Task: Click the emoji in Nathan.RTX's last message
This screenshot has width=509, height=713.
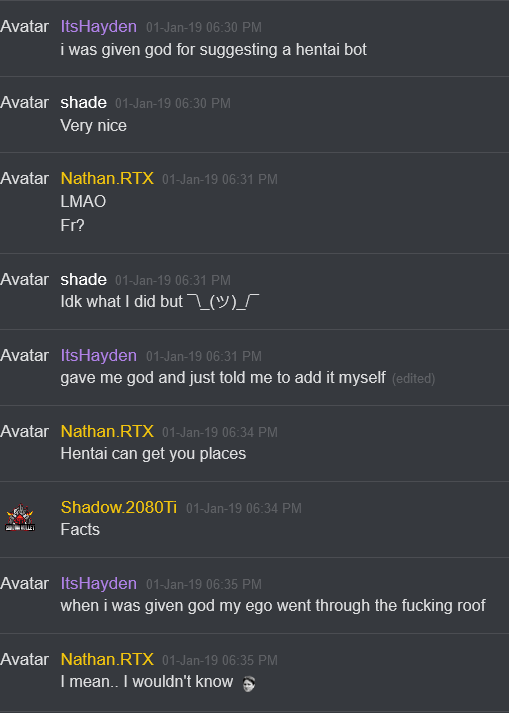Action: click(x=249, y=683)
